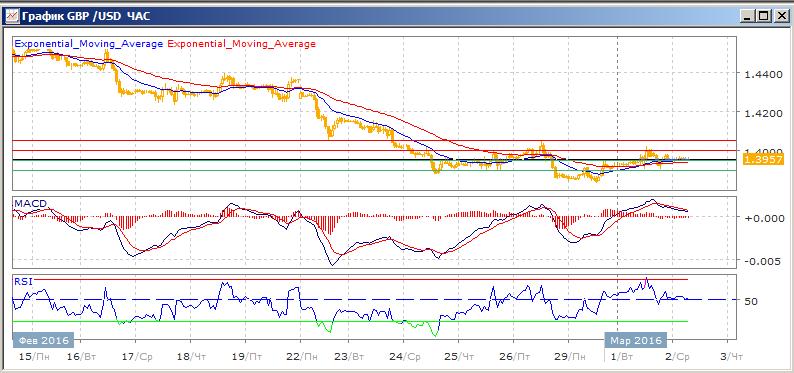794x373 pixels.
Task: Maximize the GBP/USD chart window
Action: click(763, 16)
